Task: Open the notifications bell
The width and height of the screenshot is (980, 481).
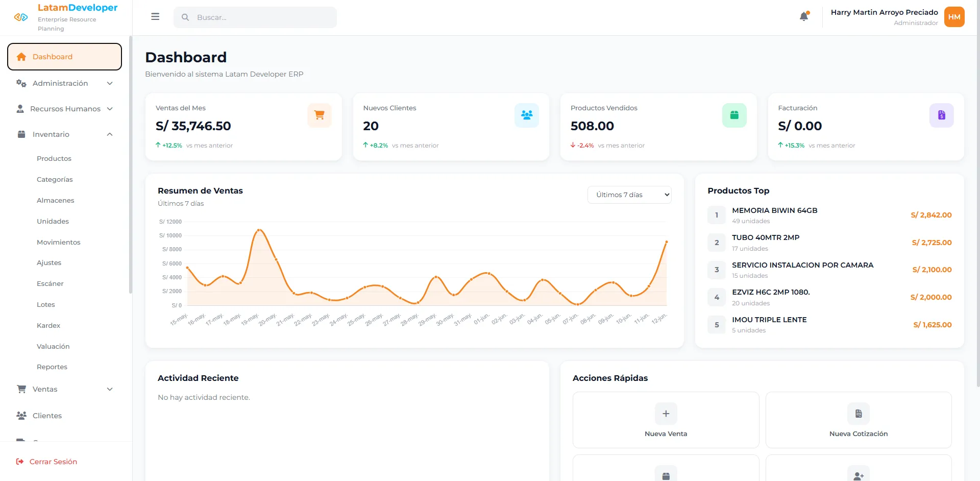Action: point(804,16)
